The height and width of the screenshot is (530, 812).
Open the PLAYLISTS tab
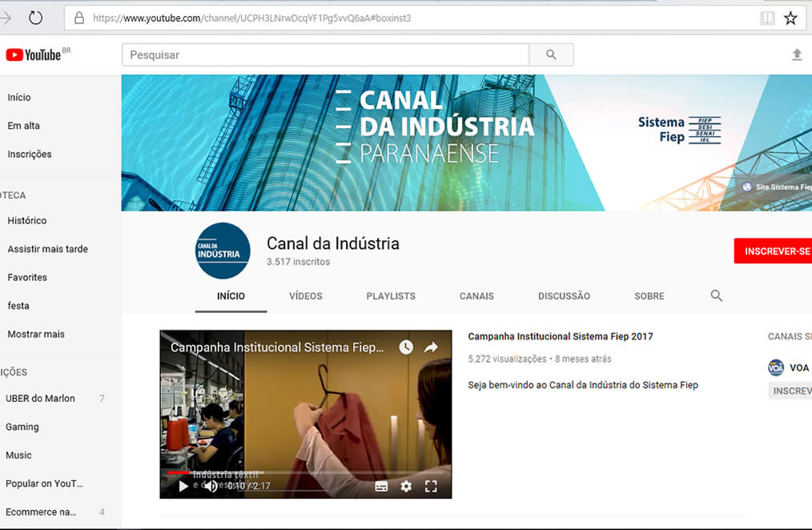tap(391, 296)
